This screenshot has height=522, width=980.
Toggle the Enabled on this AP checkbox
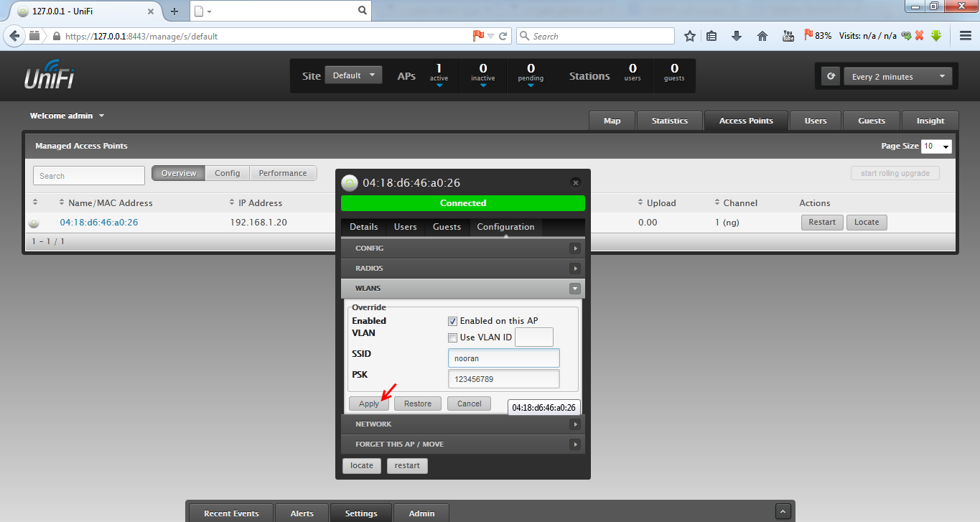452,321
